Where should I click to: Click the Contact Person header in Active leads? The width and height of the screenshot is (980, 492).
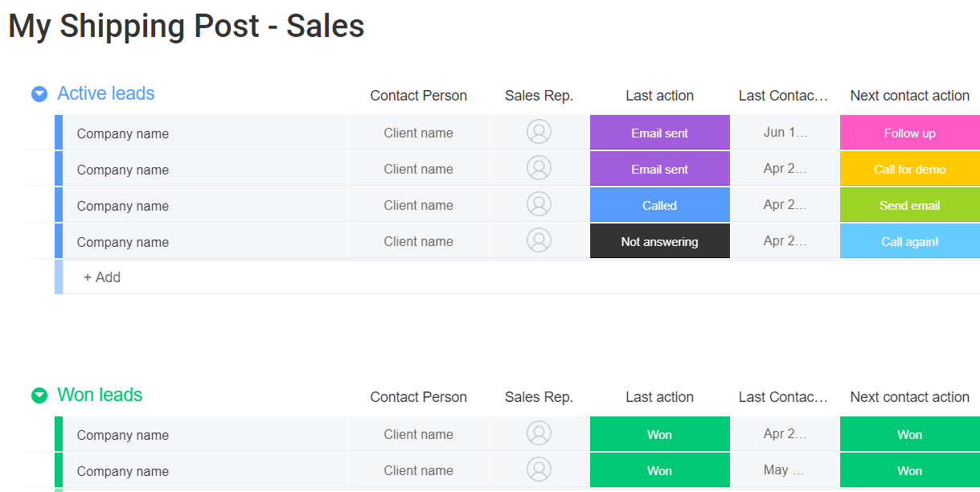(x=419, y=96)
